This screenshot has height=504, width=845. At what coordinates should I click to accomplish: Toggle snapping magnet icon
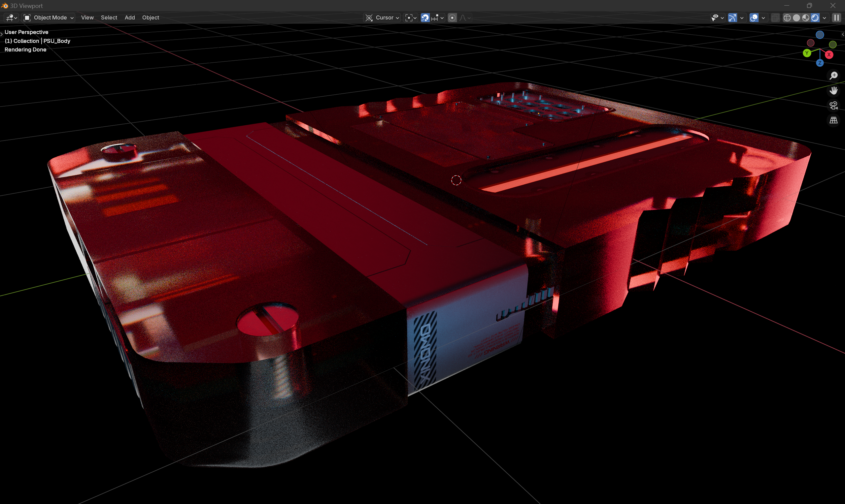pyautogui.click(x=425, y=18)
